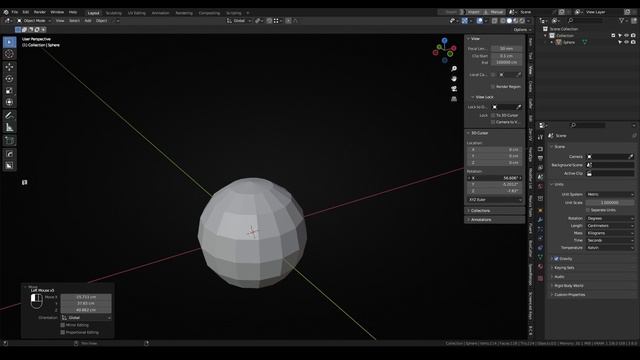Click the Camera field eyedropper icon

pyautogui.click(x=631, y=156)
